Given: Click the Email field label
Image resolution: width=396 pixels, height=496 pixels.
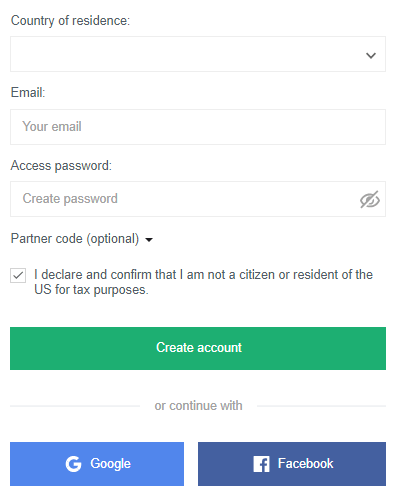Looking at the screenshot, I should [28, 92].
